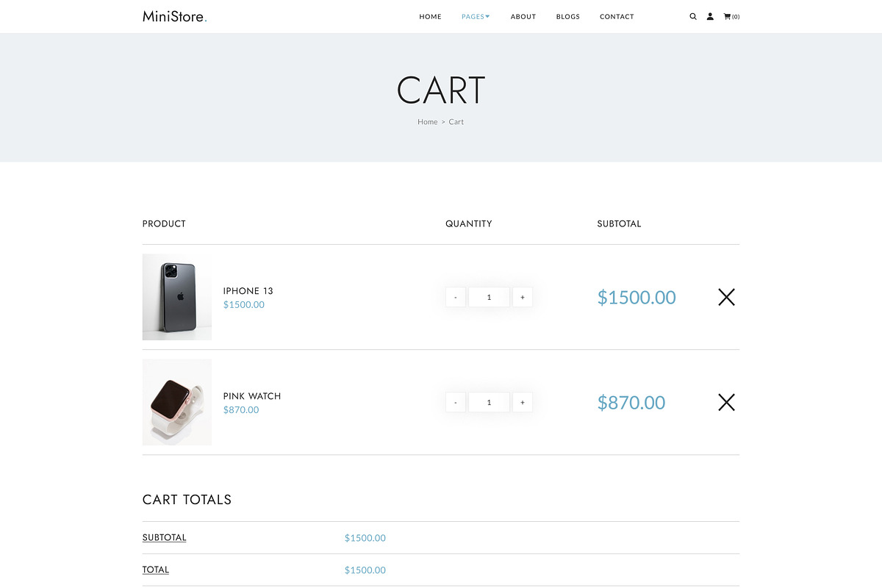Image resolution: width=882 pixels, height=588 pixels.
Task: Remove Pink Watch from cart
Action: pos(726,402)
